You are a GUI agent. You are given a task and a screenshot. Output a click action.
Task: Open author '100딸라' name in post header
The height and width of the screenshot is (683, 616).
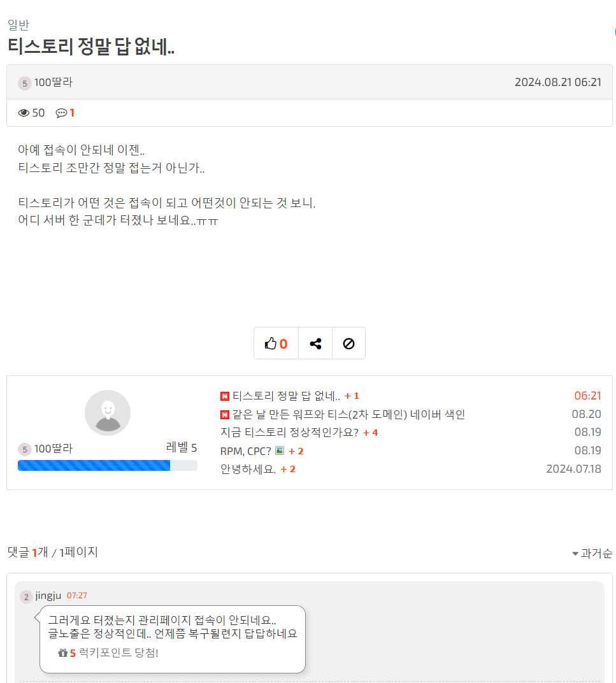53,82
